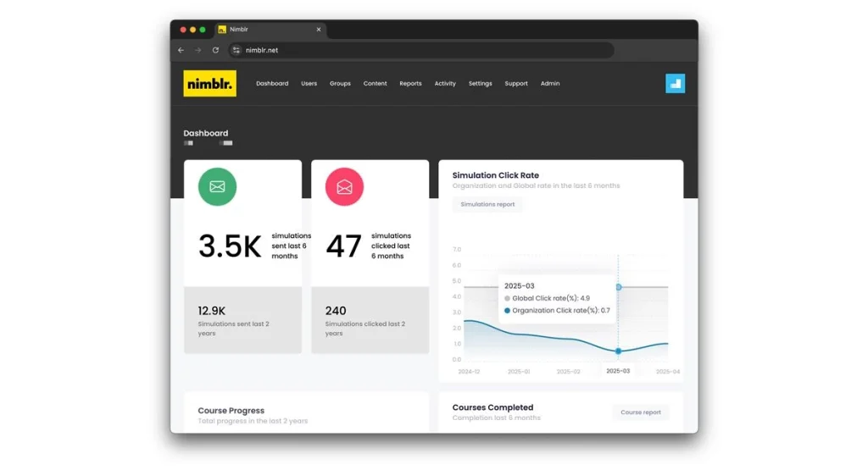868x470 pixels.
Task: Open the blue user avatar icon
Action: click(x=675, y=84)
